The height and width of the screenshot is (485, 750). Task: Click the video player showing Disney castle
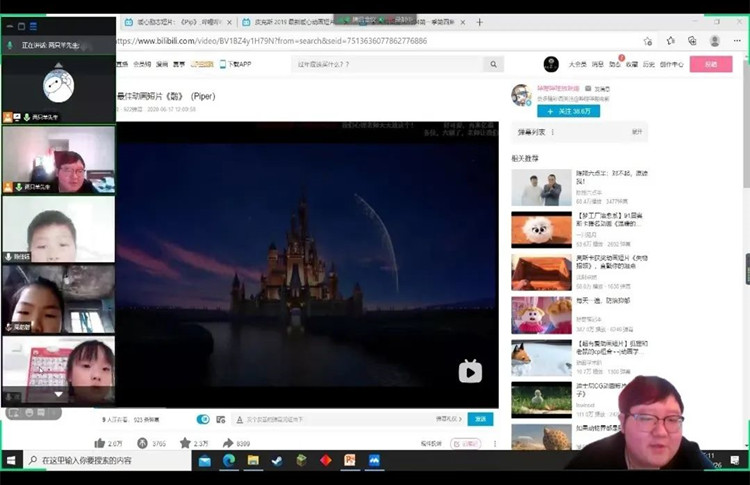307,265
